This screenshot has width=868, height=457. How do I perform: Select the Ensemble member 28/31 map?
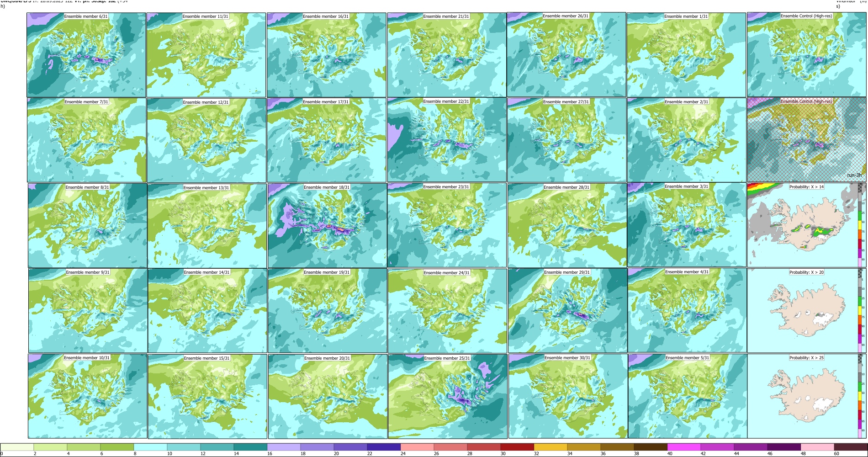point(567,226)
